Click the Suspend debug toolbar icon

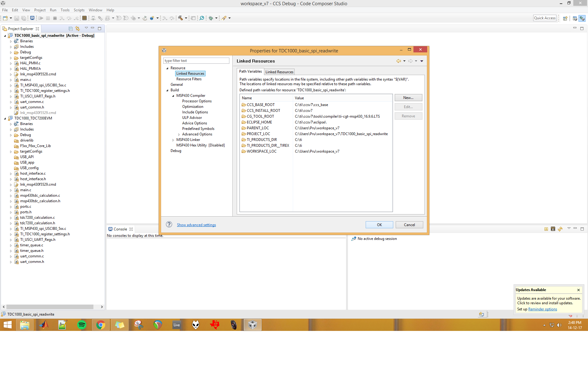pyautogui.click(x=48, y=18)
